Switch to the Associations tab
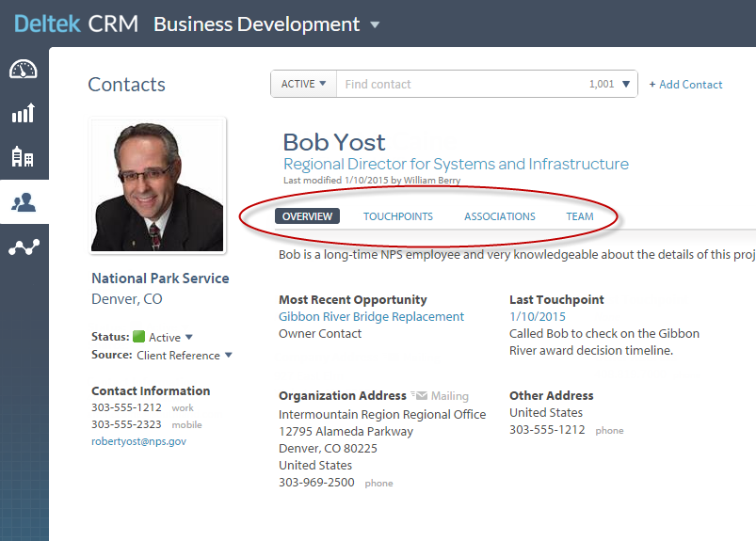The width and height of the screenshot is (756, 541). (x=499, y=216)
